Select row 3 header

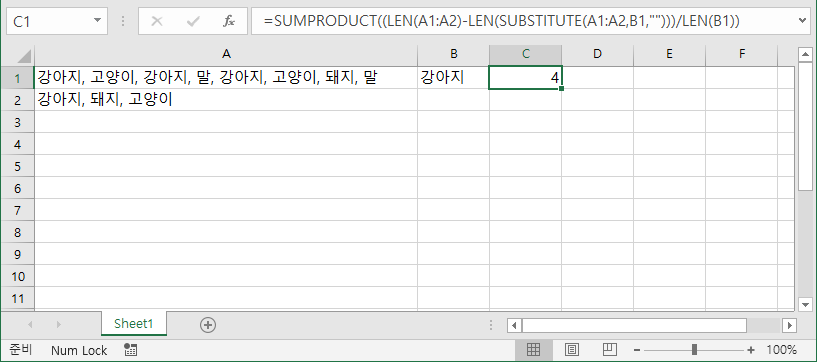click(18, 122)
